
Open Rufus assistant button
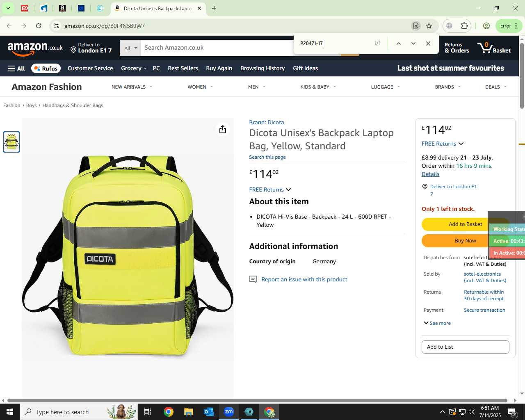[x=46, y=68]
